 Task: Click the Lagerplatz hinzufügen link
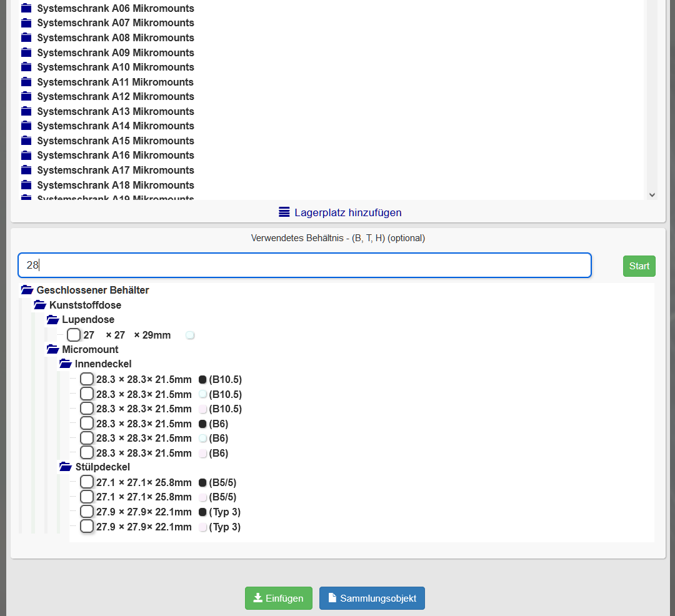[x=348, y=212]
